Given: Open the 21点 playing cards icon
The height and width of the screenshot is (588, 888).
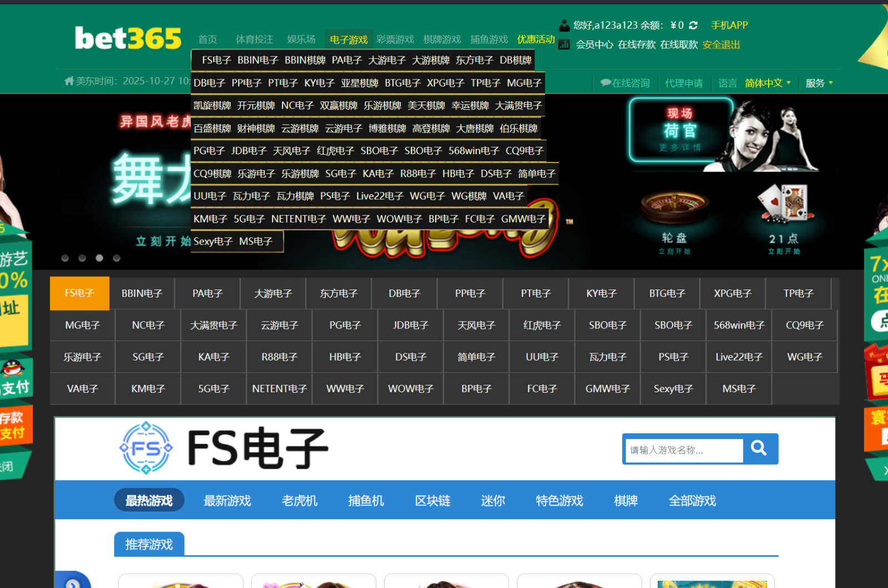Looking at the screenshot, I should (784, 204).
